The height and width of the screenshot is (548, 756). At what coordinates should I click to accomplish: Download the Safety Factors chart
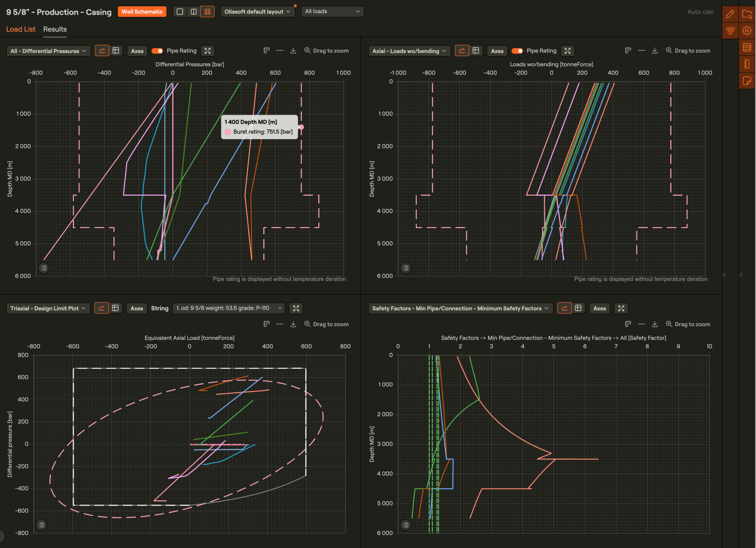[x=655, y=324]
